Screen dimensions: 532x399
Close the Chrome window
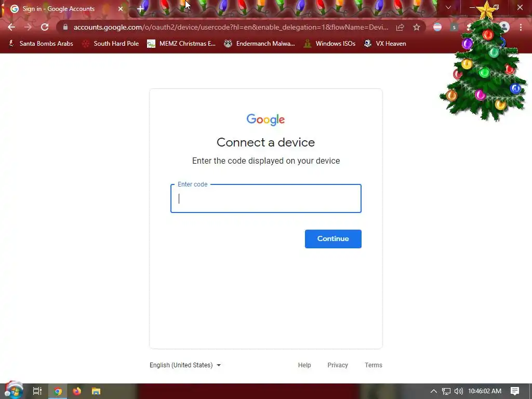[x=520, y=7]
